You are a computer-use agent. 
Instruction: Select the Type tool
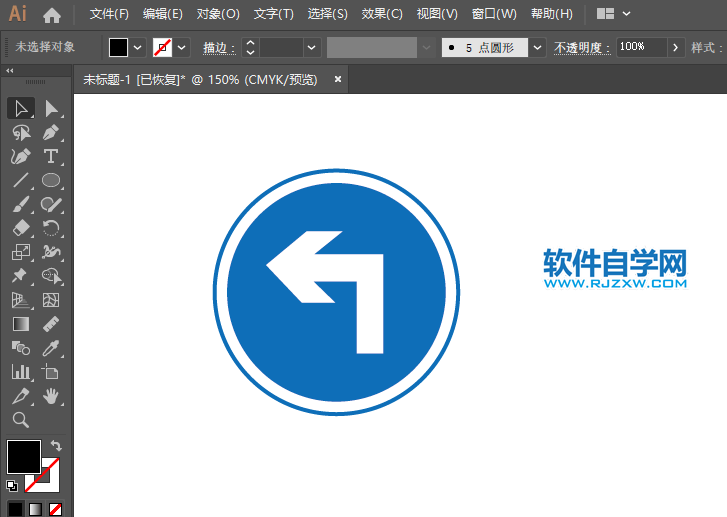[51, 156]
